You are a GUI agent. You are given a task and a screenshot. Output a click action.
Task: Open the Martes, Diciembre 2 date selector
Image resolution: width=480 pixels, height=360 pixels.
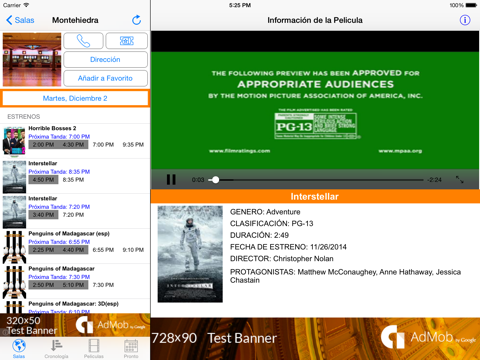point(75,98)
